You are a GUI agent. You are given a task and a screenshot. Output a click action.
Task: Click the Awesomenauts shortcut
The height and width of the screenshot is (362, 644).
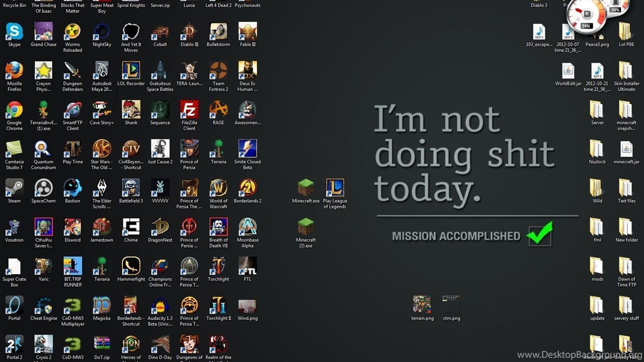[248, 110]
